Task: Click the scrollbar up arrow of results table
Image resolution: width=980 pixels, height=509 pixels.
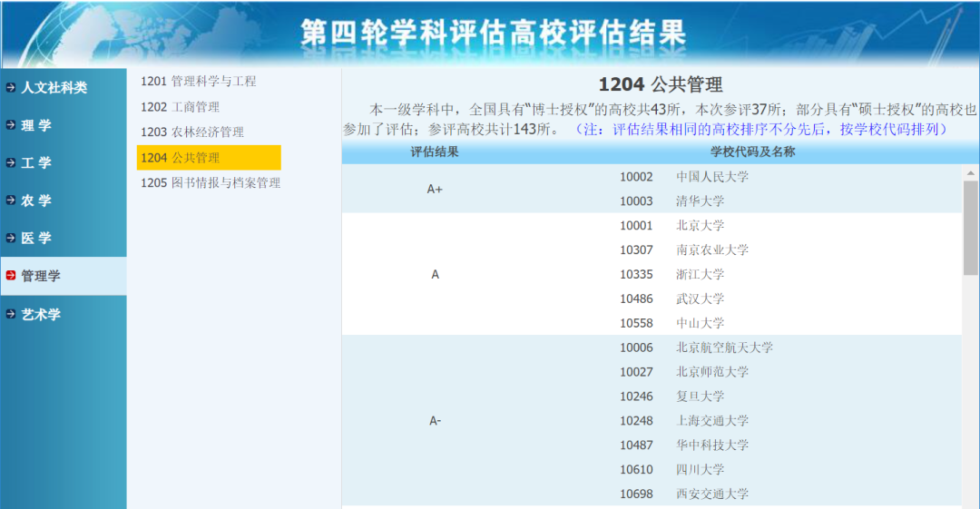Action: 971,173
